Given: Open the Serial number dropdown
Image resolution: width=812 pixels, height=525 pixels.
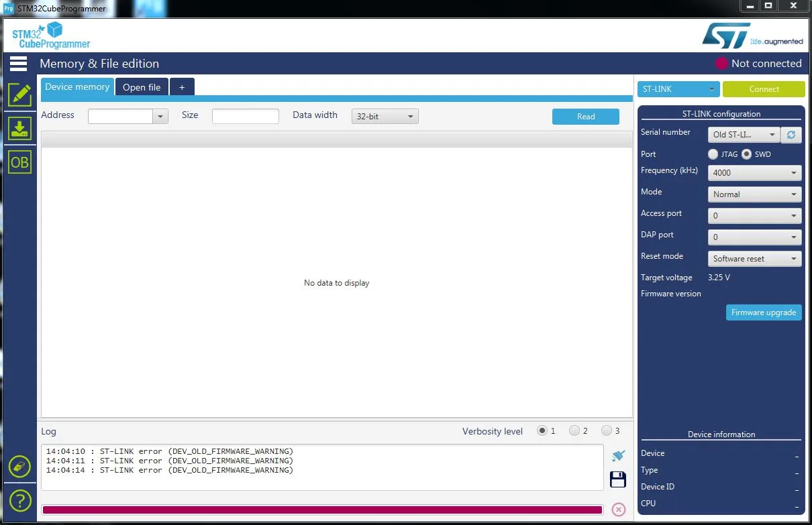Looking at the screenshot, I should tap(744, 135).
